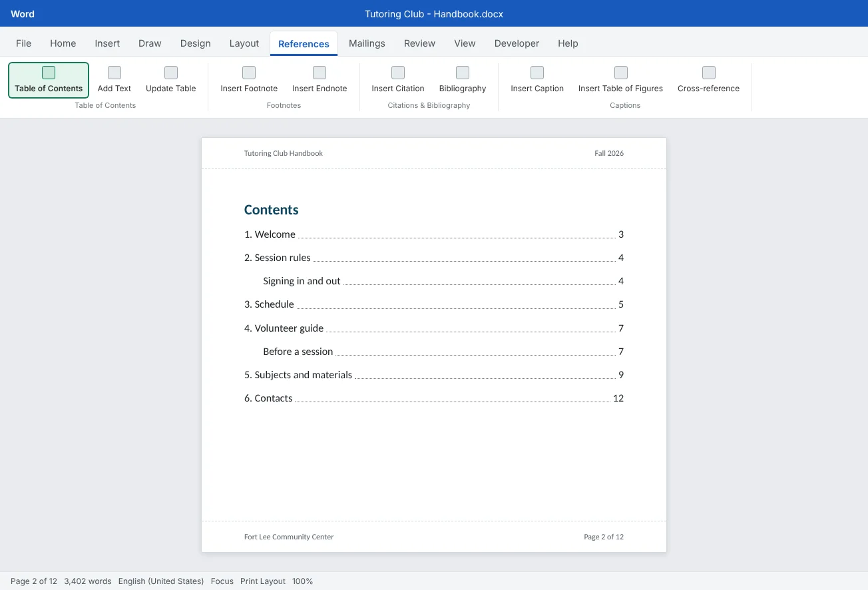The width and height of the screenshot is (868, 590).
Task: Jump to '2. Session rules' entry
Action: click(x=434, y=258)
